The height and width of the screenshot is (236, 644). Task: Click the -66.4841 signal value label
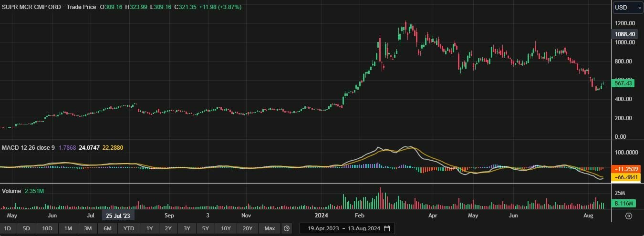pos(625,177)
